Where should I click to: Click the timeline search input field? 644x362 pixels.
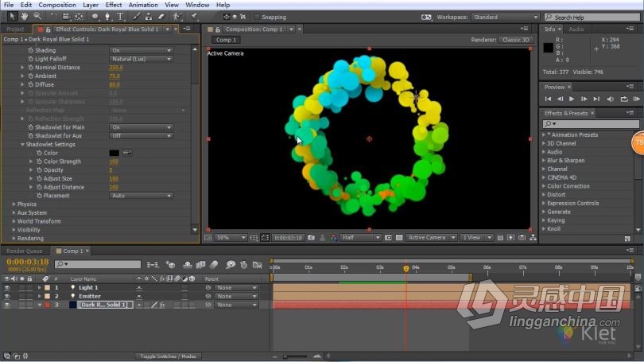[x=98, y=264]
